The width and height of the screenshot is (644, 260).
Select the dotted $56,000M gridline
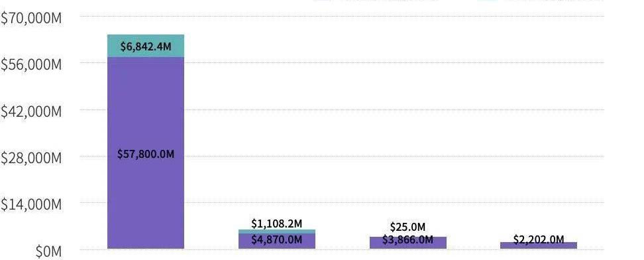tap(342, 63)
